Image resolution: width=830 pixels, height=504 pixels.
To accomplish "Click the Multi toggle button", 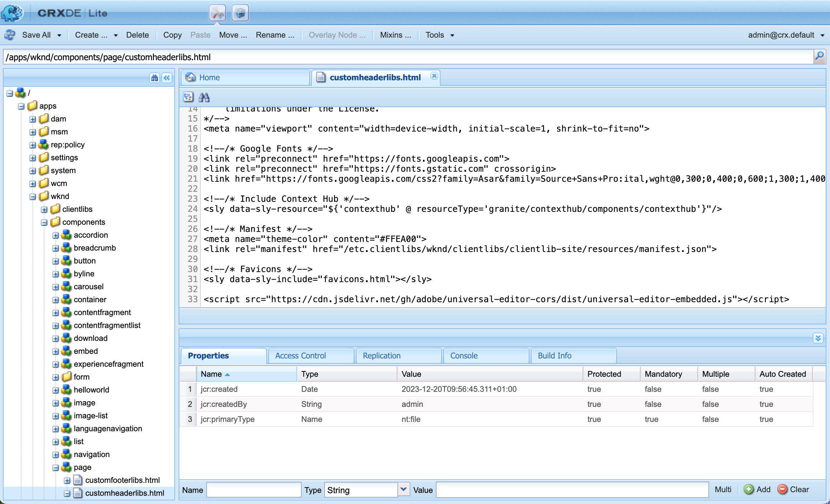I will (x=723, y=490).
